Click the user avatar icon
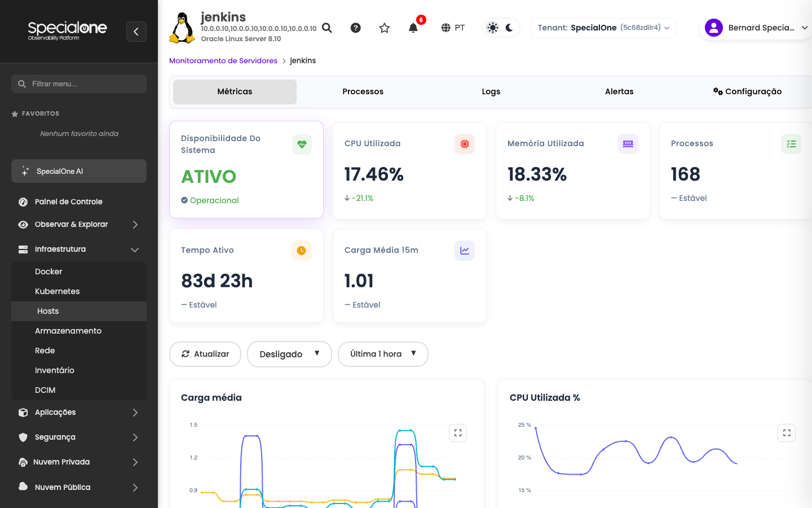Screen dimensions: 812x508 [714, 28]
